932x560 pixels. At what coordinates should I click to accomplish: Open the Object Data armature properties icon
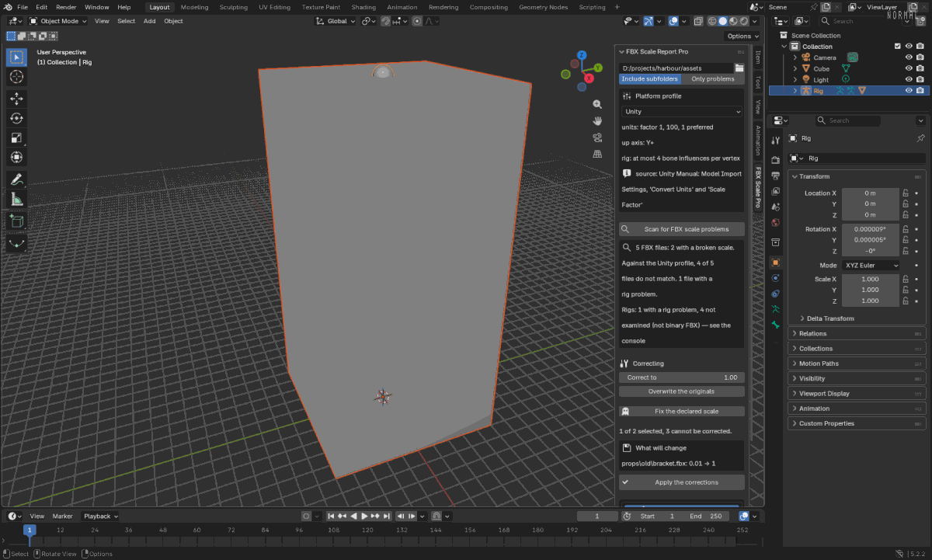[775, 310]
